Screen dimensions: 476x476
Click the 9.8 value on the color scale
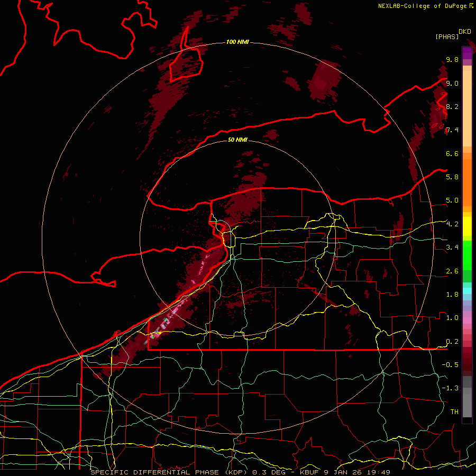point(452,60)
